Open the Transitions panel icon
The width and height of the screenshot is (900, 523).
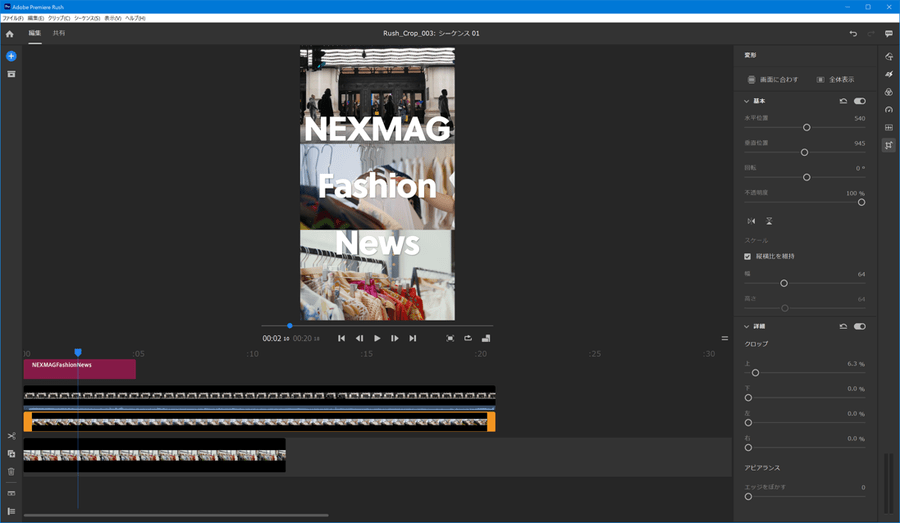click(x=889, y=74)
